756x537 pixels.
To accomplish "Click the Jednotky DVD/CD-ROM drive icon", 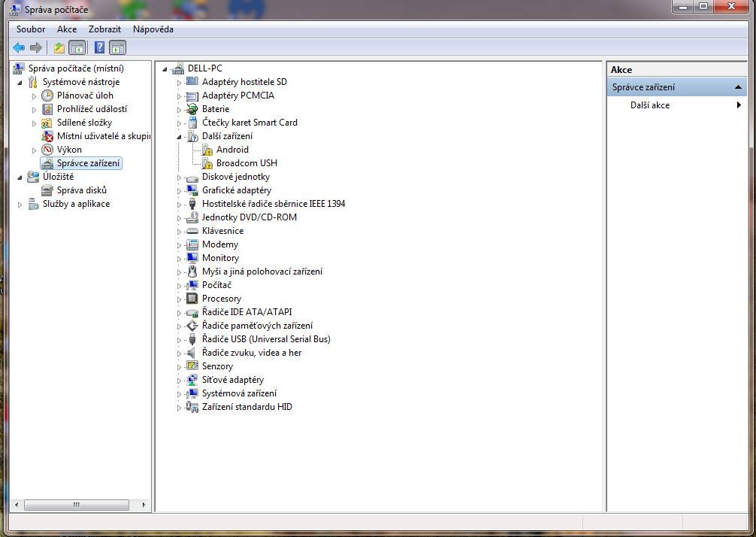I will [x=192, y=217].
